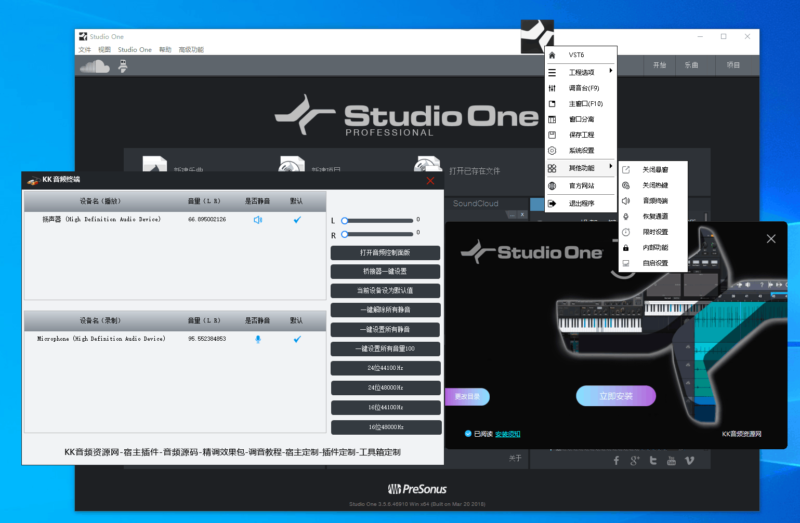Toggle default checkmark for Microphone device
The image size is (800, 523).
[x=296, y=339]
